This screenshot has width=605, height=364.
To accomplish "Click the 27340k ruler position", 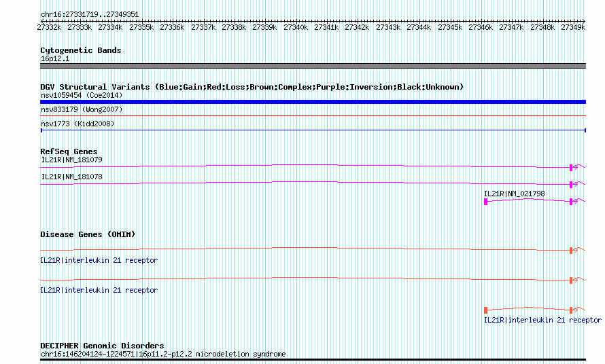I will 296,27.
